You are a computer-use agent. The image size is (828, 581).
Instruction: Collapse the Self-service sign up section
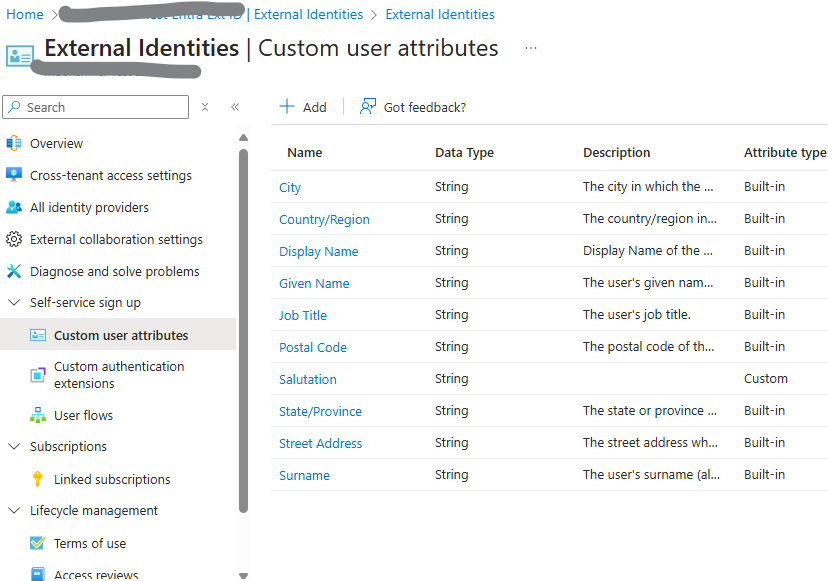(14, 303)
